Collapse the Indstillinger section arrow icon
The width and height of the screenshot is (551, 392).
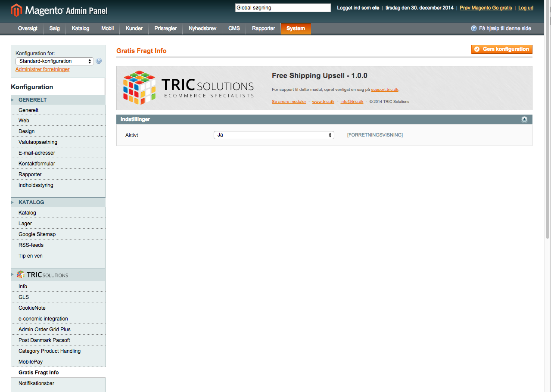coord(524,119)
